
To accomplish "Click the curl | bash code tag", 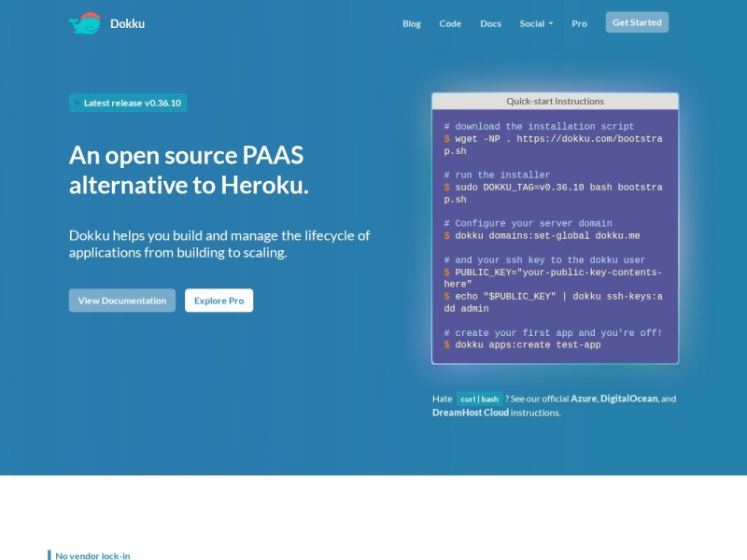I will [x=480, y=399].
